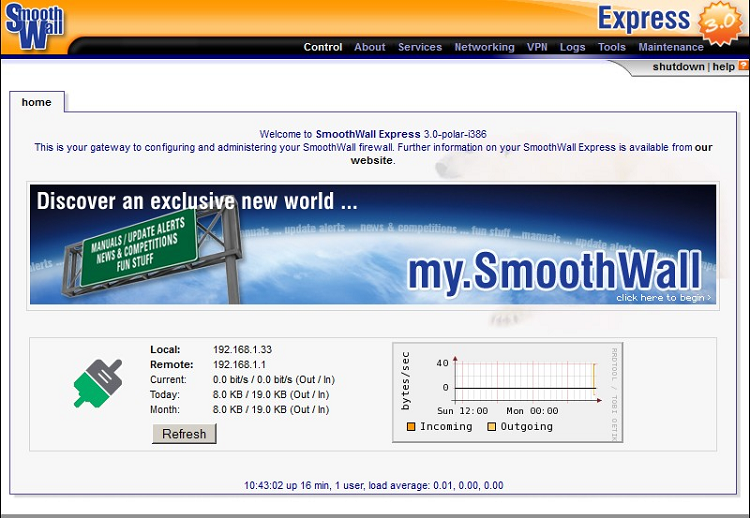Click the Incoming legend color swatch
Viewport: 750px width, 518px height.
coord(411,427)
